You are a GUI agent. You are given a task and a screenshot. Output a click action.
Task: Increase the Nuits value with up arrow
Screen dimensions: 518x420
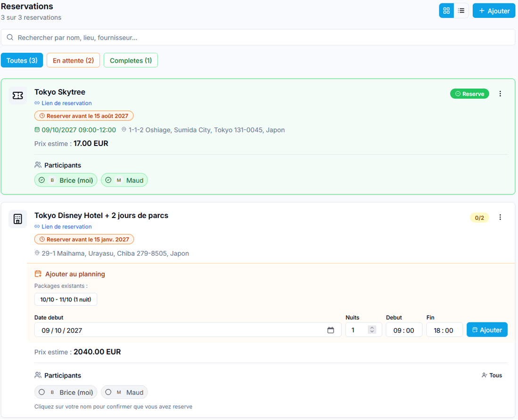372,328
